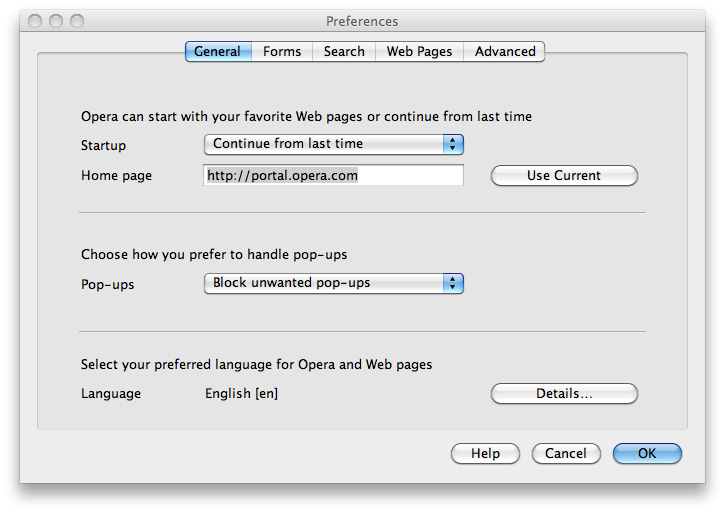Close the Preferences window with red button
The image size is (725, 513).
click(36, 21)
